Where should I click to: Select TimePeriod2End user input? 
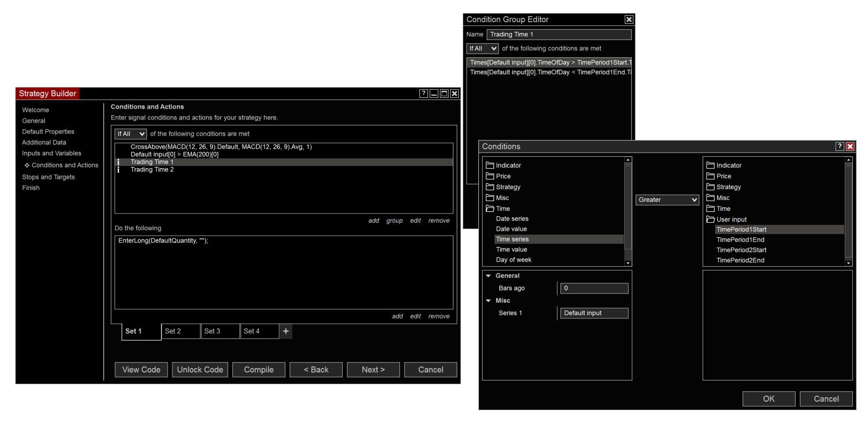pos(740,261)
